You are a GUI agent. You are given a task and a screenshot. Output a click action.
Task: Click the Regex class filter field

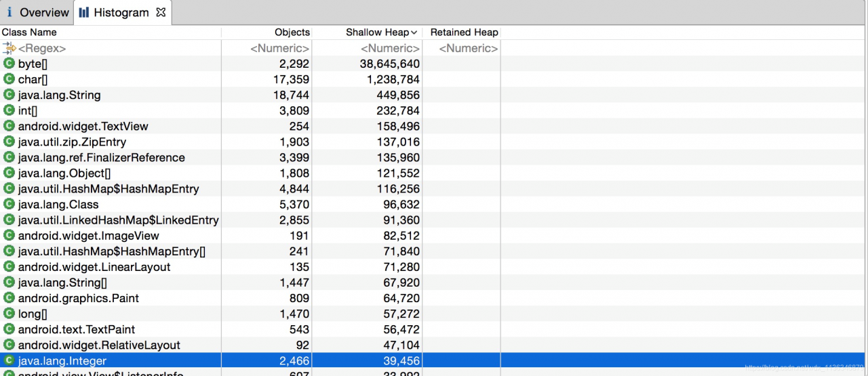point(42,48)
